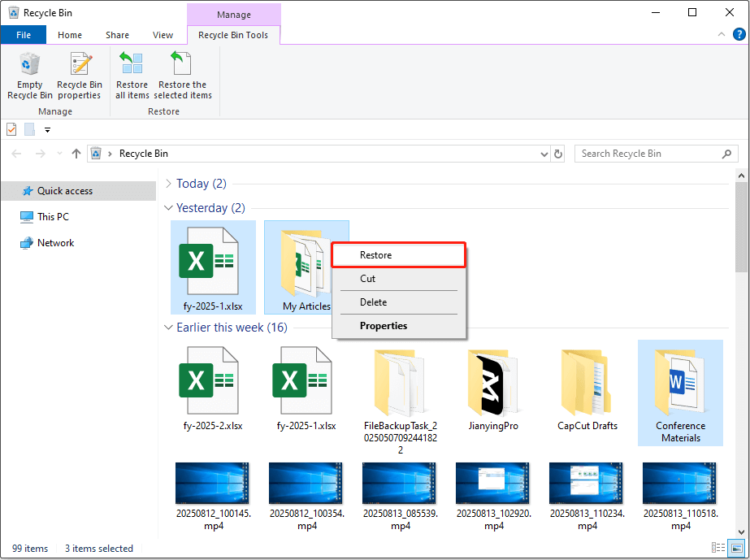The width and height of the screenshot is (750, 560).
Task: Open the File menu
Action: (24, 34)
